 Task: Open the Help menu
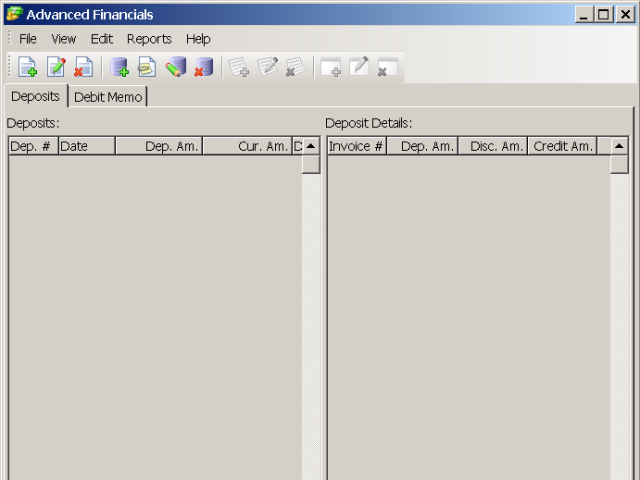pyautogui.click(x=198, y=39)
